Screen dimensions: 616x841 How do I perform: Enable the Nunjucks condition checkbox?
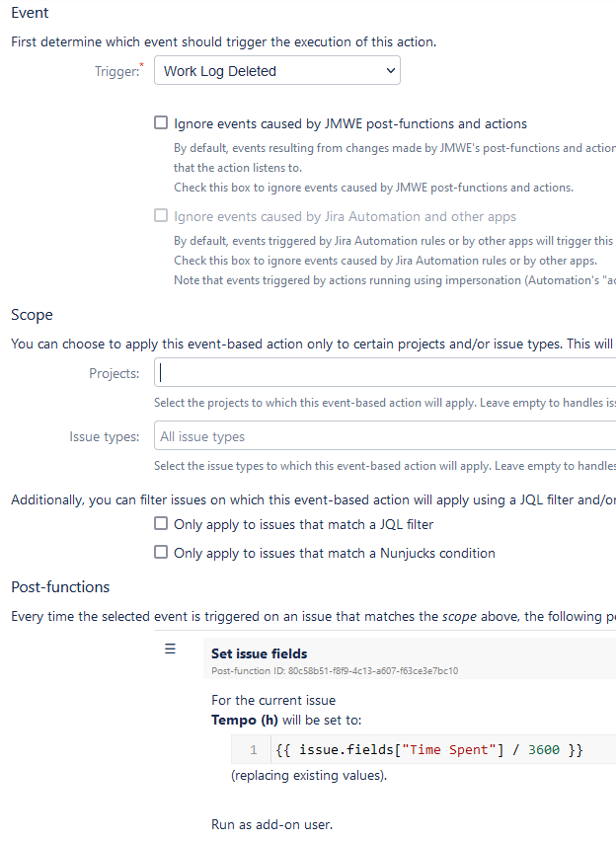click(161, 552)
